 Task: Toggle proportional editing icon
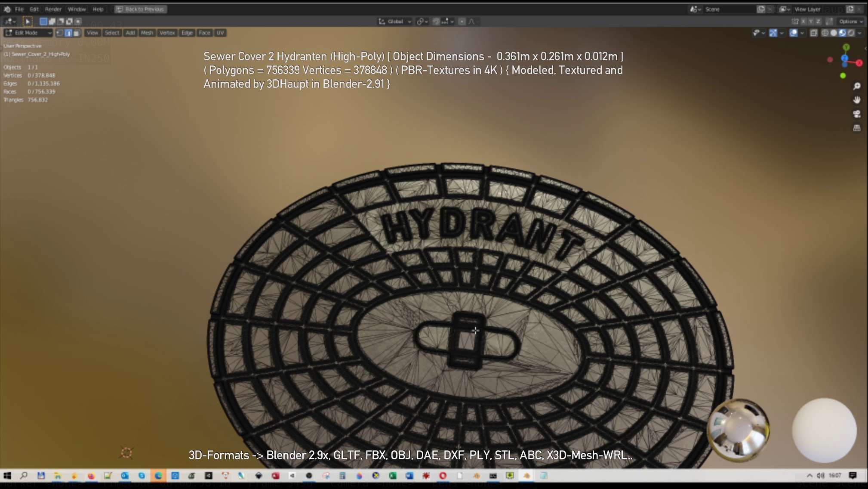coord(462,22)
